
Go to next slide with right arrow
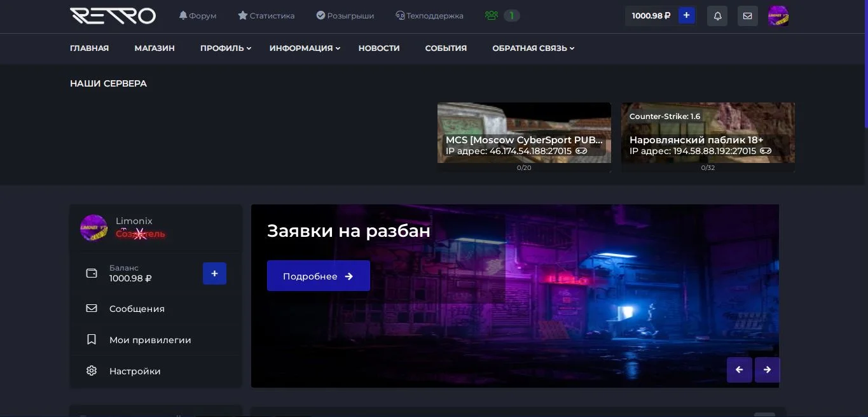tap(767, 370)
